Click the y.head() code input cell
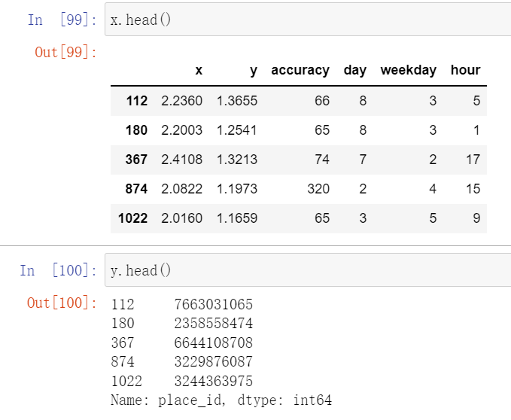511x420 pixels. [308, 270]
